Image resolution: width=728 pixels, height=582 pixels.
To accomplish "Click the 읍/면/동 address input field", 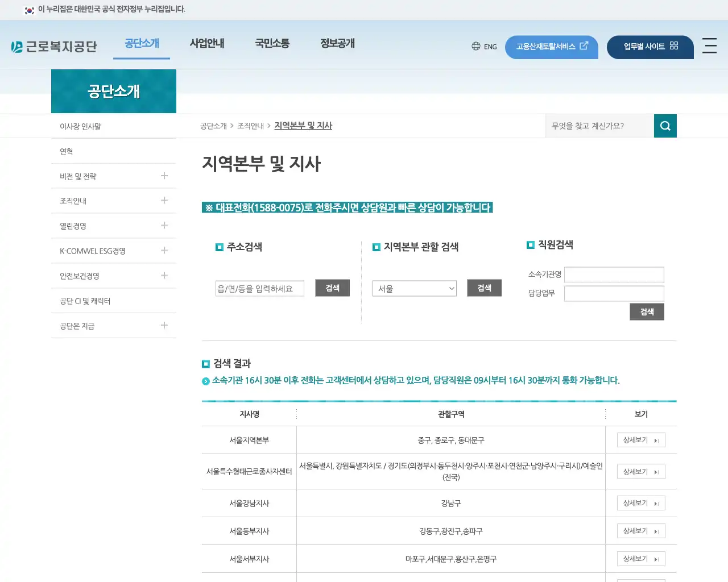I will 259,288.
